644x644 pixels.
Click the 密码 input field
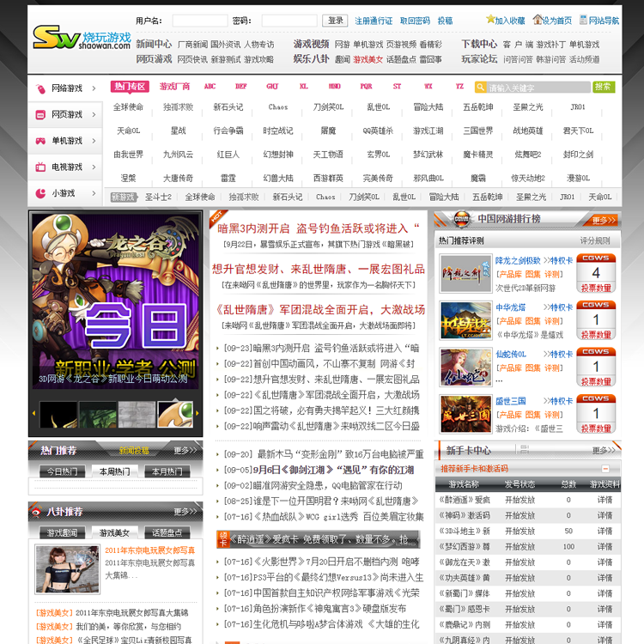tap(289, 21)
